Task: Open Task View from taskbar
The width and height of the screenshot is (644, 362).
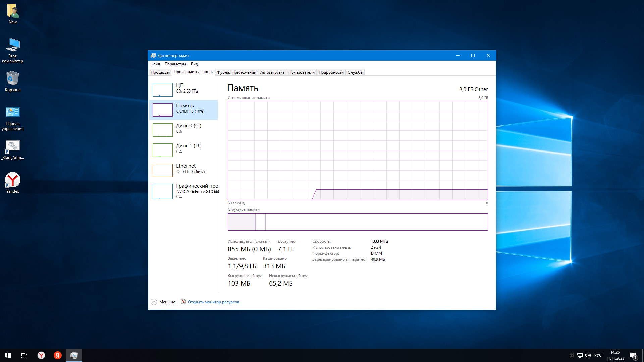Action: (x=24, y=355)
